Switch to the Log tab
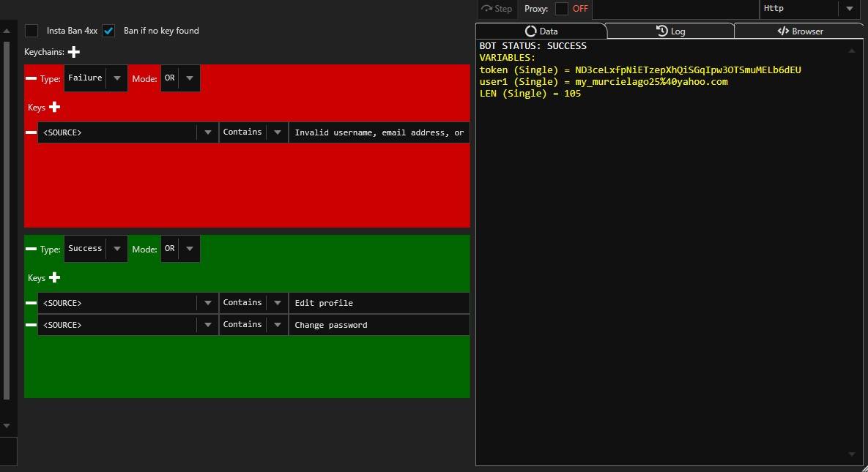The width and height of the screenshot is (868, 472). [670, 31]
